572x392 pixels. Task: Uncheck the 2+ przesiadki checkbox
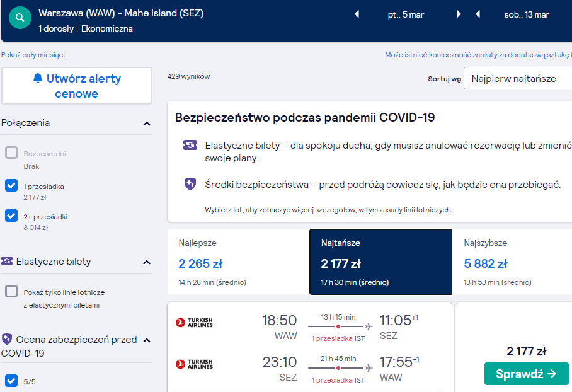[11, 216]
